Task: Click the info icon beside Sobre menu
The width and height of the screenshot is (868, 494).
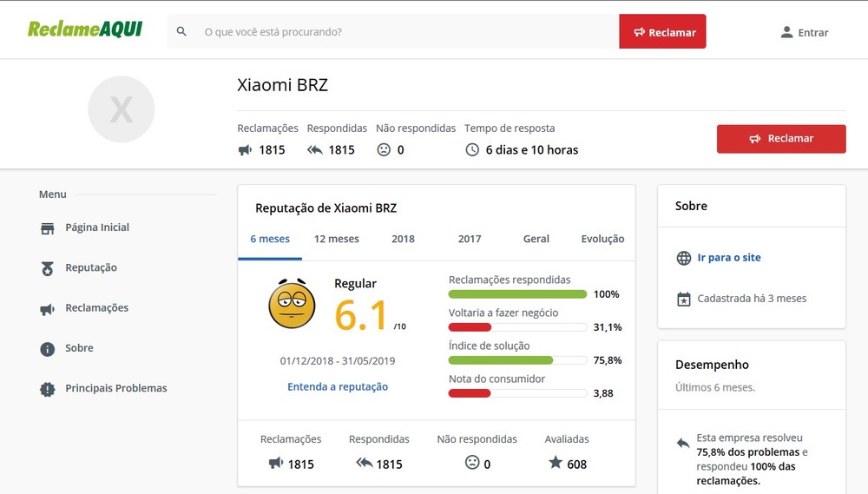Action: pos(48,349)
